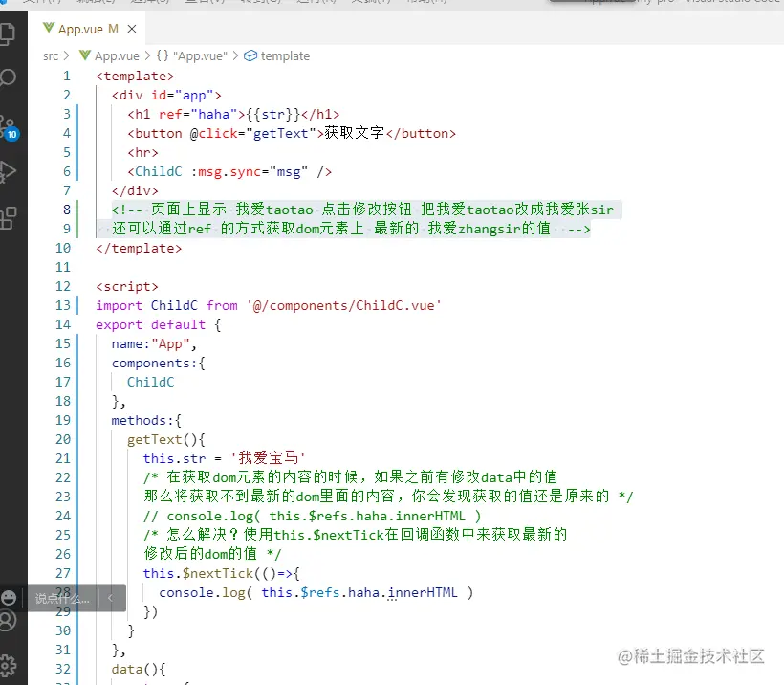
Task: Click the h1 ref="haha" line
Action: [x=233, y=115]
